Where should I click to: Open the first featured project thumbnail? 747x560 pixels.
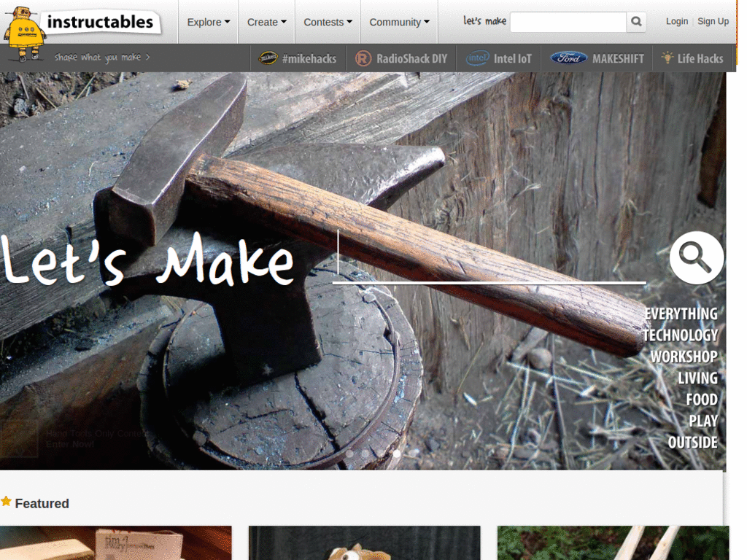tap(116, 542)
